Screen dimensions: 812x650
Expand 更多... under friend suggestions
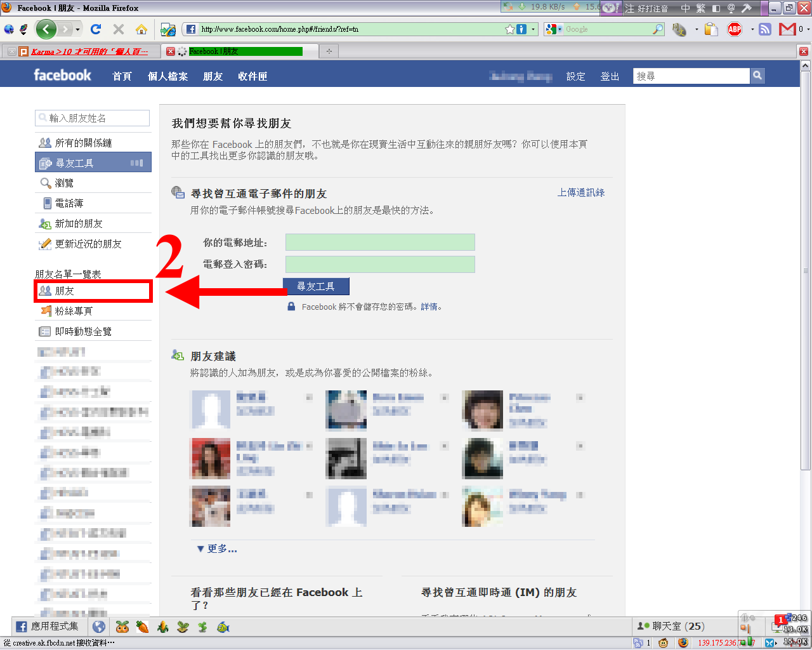click(217, 548)
